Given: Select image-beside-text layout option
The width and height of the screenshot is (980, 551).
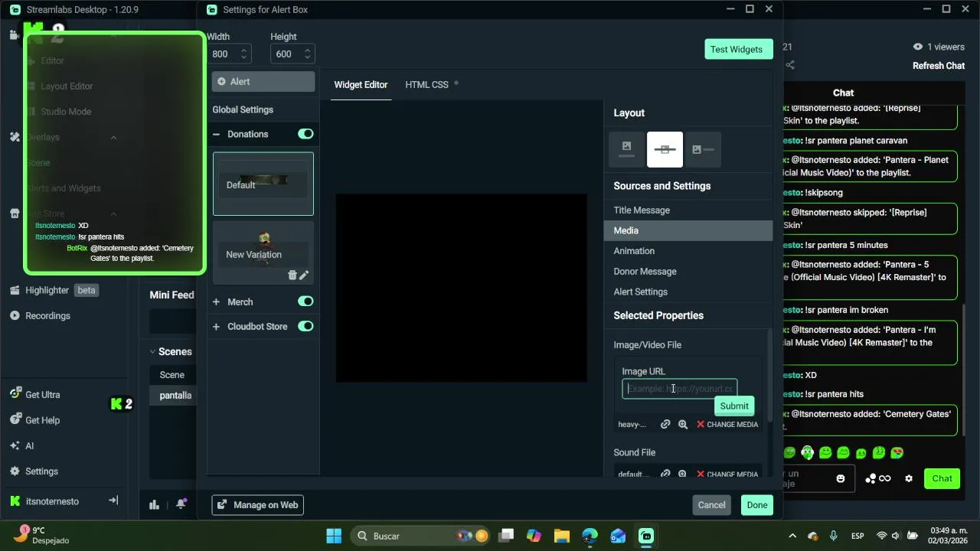Looking at the screenshot, I should coord(703,149).
